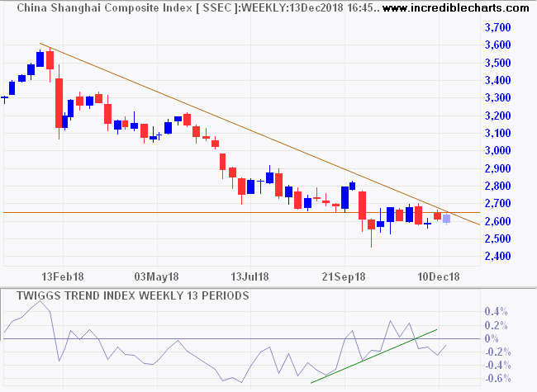This screenshot has height=392, width=537.
Task: Click the 2,700 price axis label
Action: pos(497,204)
